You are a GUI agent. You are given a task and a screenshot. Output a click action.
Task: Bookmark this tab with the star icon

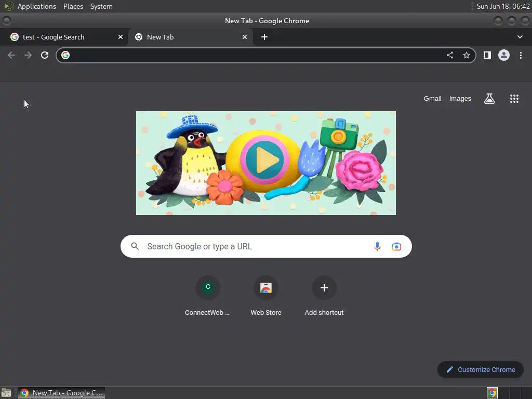click(467, 55)
